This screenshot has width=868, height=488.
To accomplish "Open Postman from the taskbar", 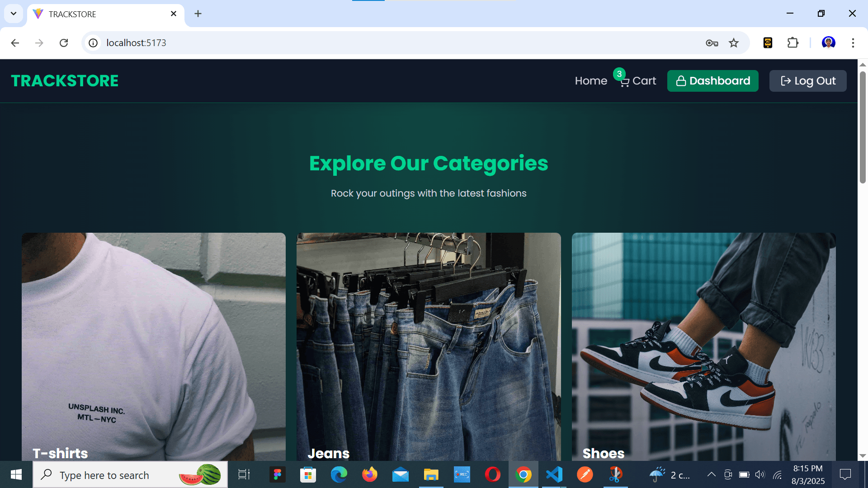I will pyautogui.click(x=585, y=474).
